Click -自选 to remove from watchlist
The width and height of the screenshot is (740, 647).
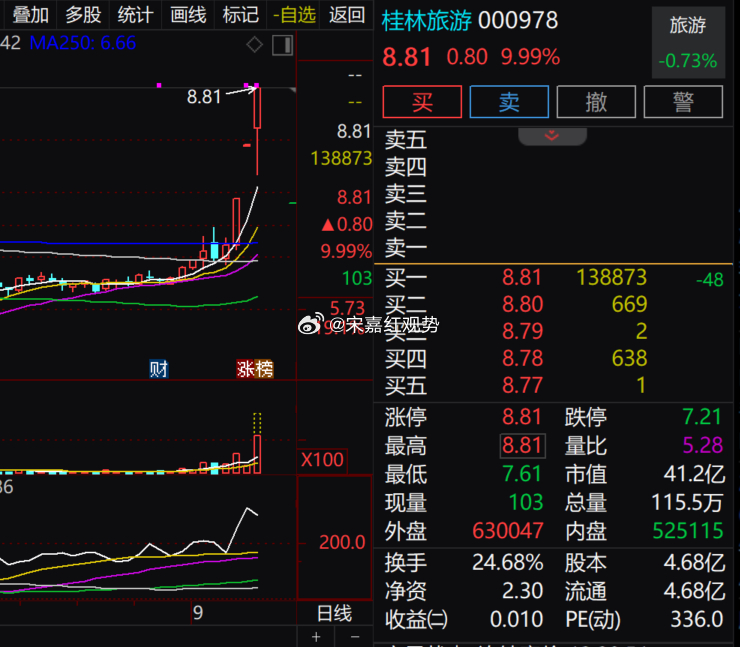click(x=294, y=15)
